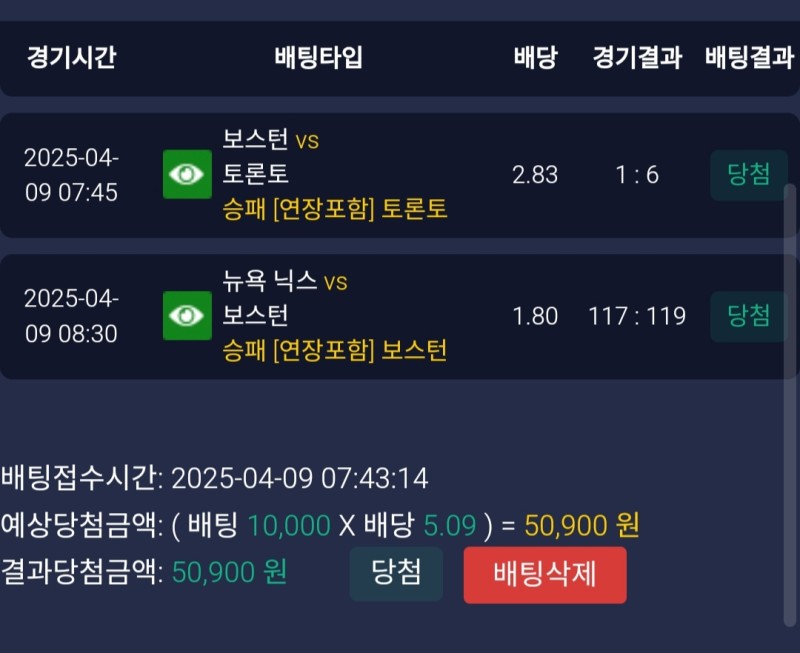This screenshot has width=800, height=653.
Task: Select the 배팅타입 column header
Action: tap(318, 57)
